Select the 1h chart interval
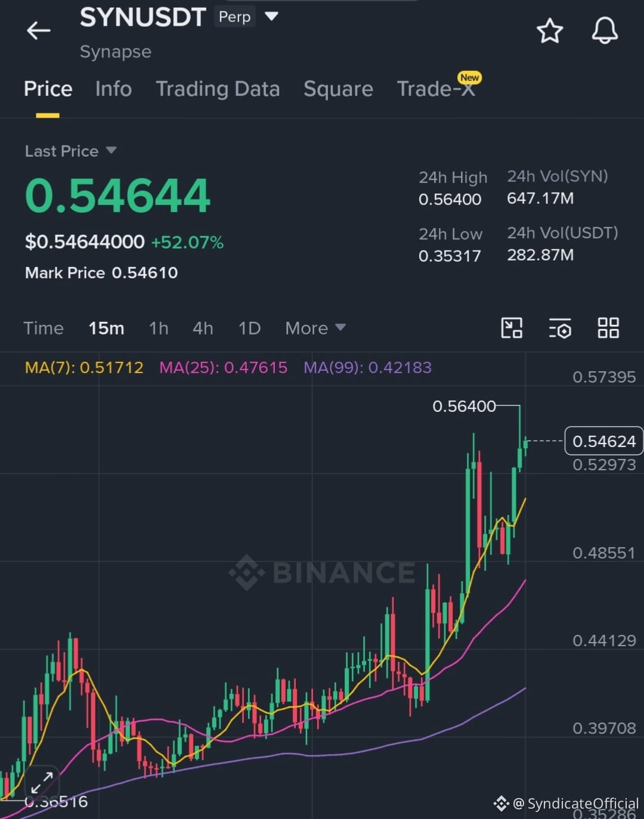Screen dimensions: 644x819 [x=159, y=328]
